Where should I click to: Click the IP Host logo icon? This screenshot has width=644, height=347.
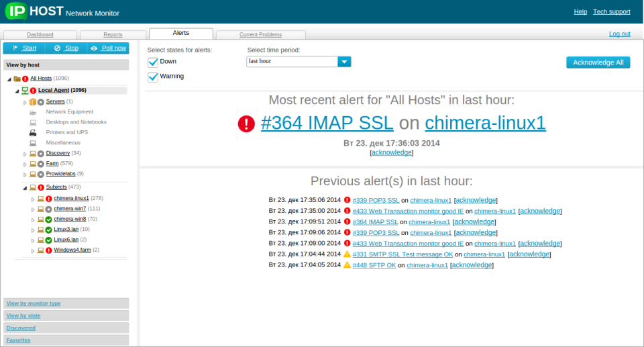[16, 11]
